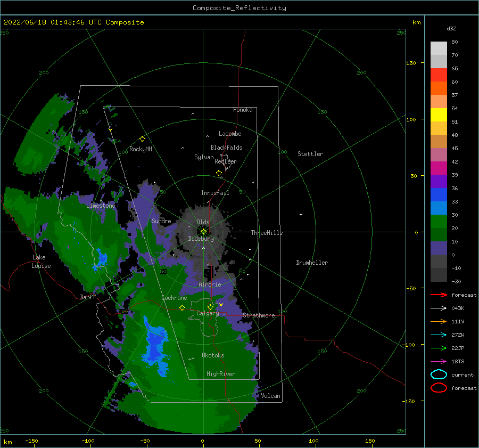Click the dBZ legend heading
Screen dimensions: 479x448
(x=451, y=28)
